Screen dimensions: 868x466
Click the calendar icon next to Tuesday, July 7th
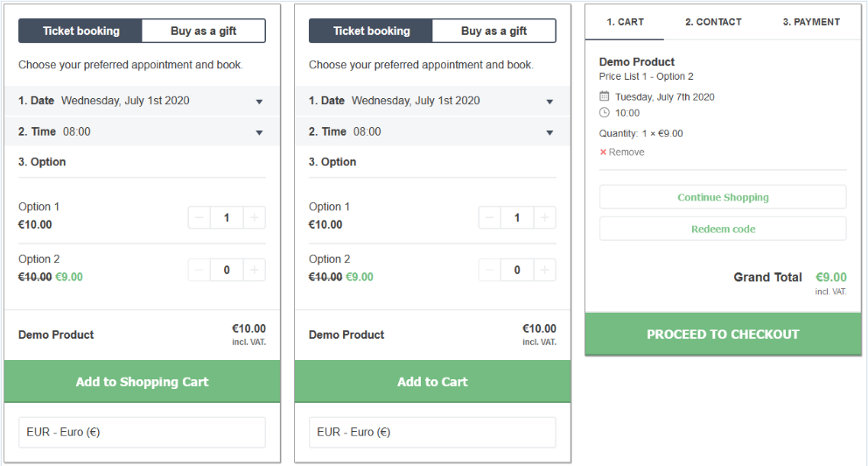[605, 96]
